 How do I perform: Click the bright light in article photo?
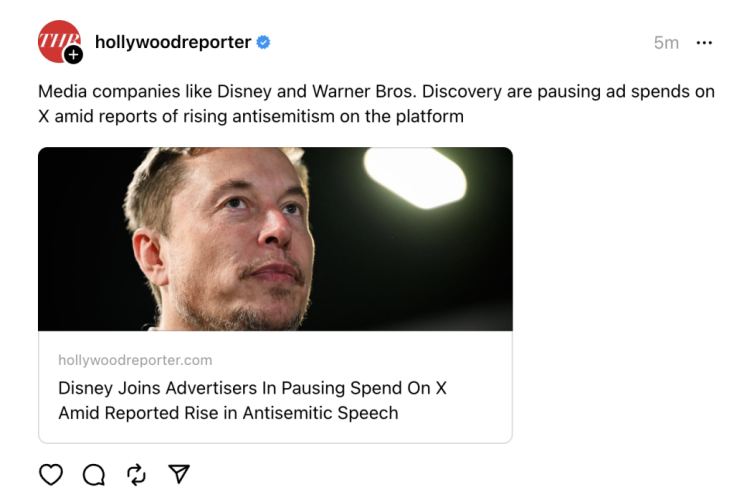tap(414, 175)
